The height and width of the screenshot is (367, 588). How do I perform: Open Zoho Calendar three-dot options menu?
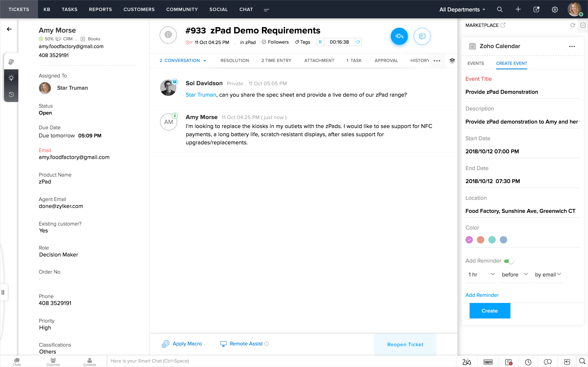572,46
